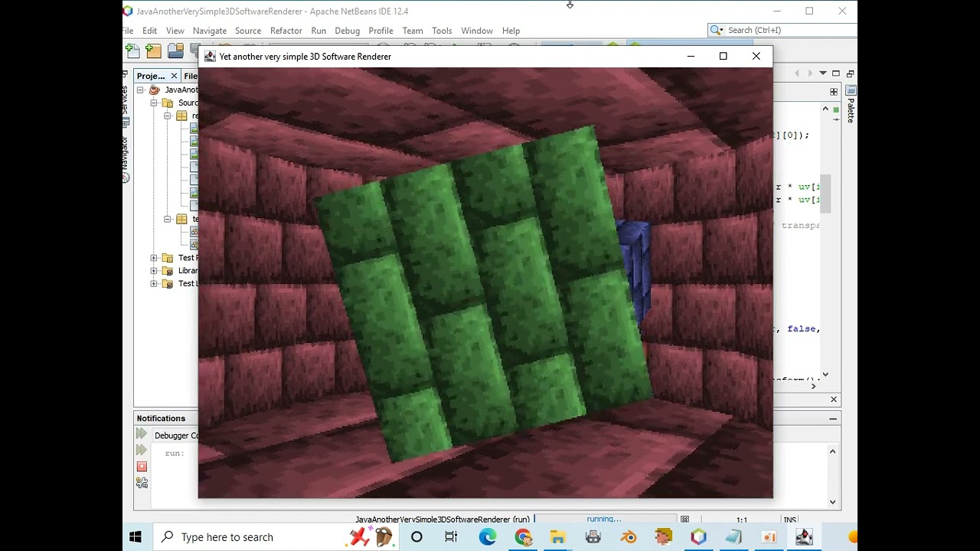Click the editor split toggle icon
Screen dimensions: 980x551
tap(834, 92)
